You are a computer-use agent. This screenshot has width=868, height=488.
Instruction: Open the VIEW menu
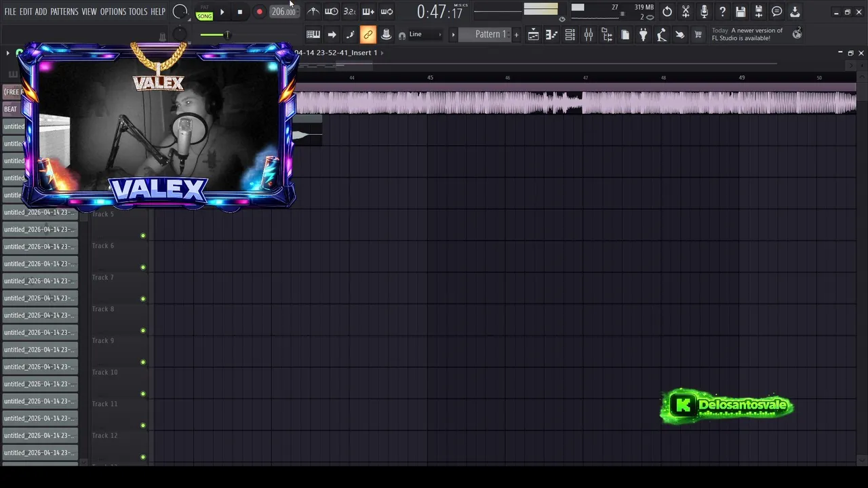point(90,12)
